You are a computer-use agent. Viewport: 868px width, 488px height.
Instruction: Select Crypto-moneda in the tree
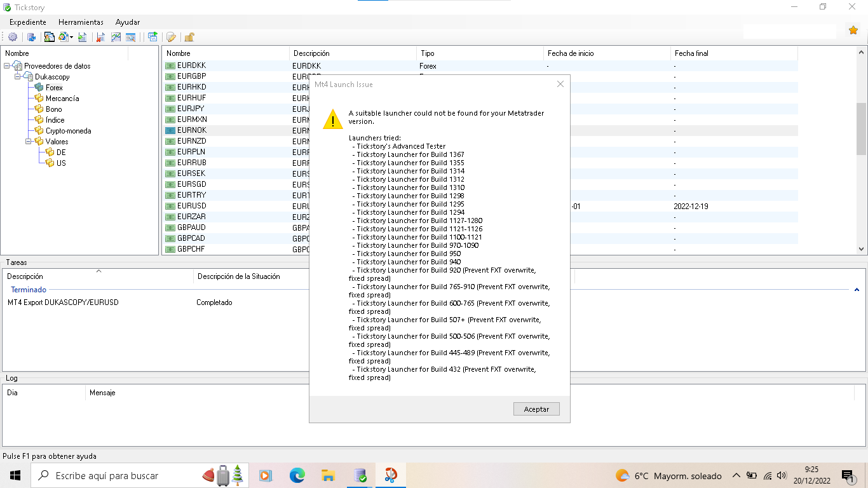pos(68,131)
